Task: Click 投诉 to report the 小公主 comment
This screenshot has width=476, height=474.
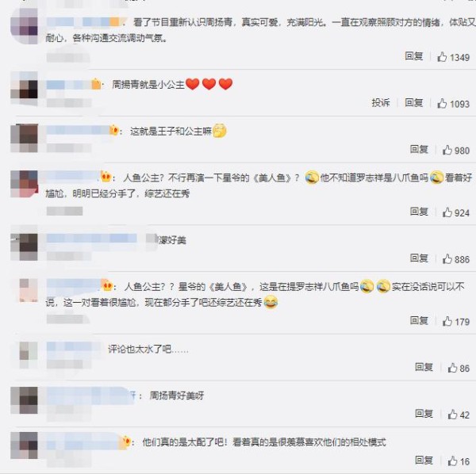Action: pos(380,102)
